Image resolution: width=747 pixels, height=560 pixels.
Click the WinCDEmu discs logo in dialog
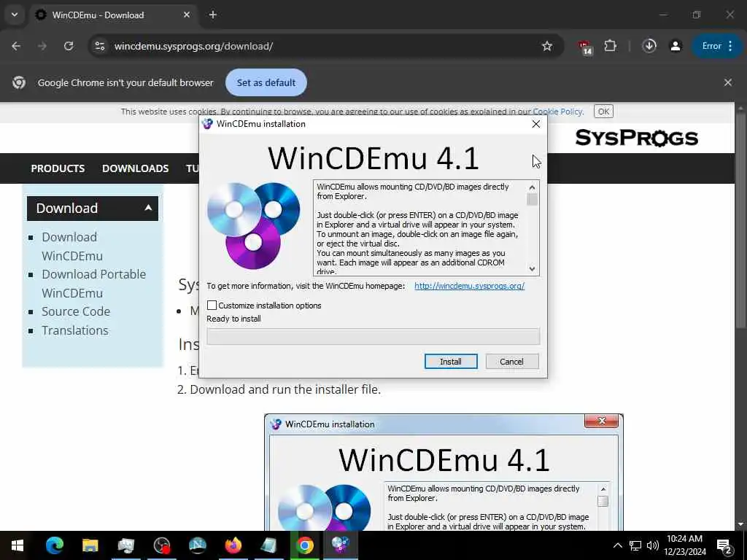click(x=253, y=226)
